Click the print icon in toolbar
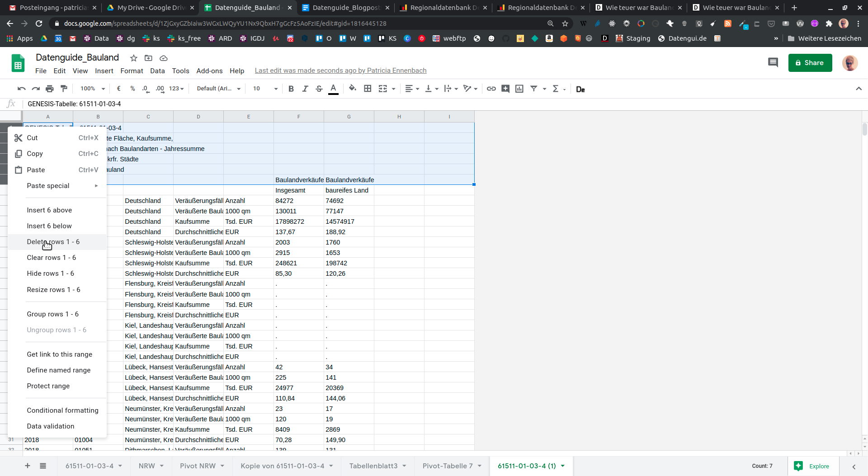The image size is (868, 476). 50,89
